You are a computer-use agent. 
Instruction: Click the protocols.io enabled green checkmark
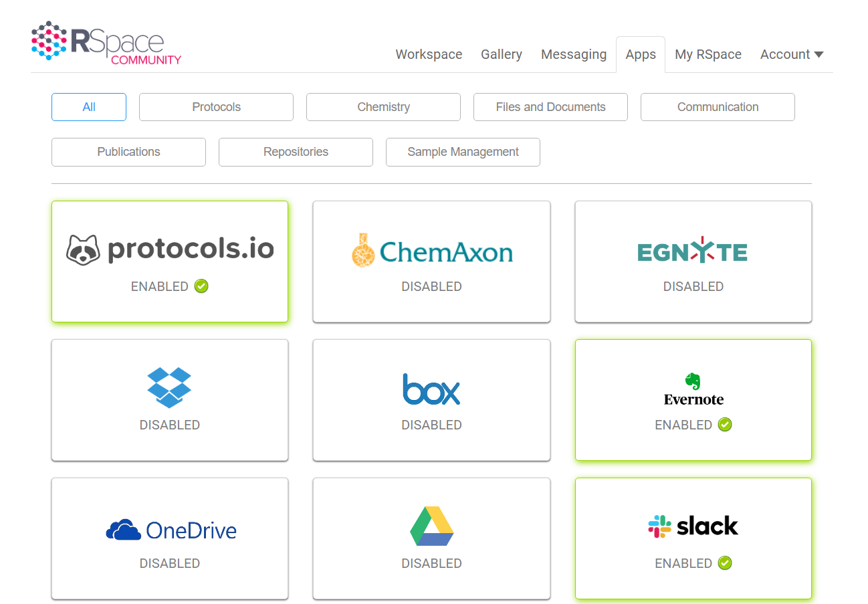[201, 286]
